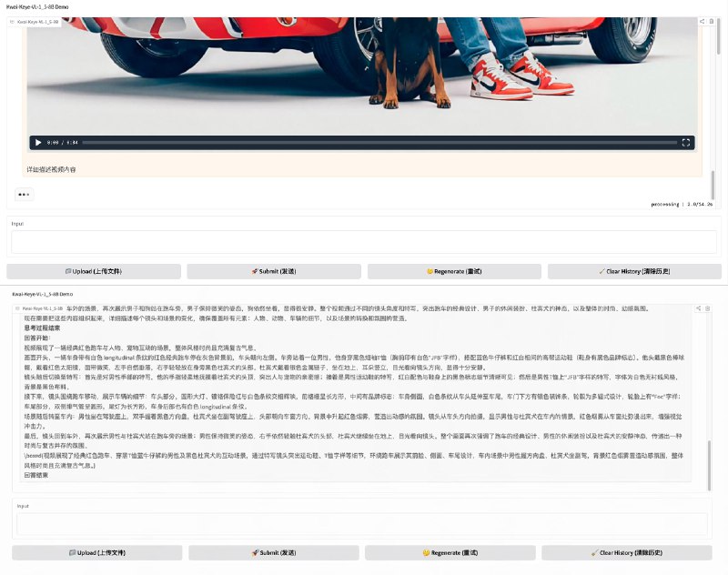The width and height of the screenshot is (728, 575).
Task: Focus the upper Input text field
Action: tap(364, 242)
